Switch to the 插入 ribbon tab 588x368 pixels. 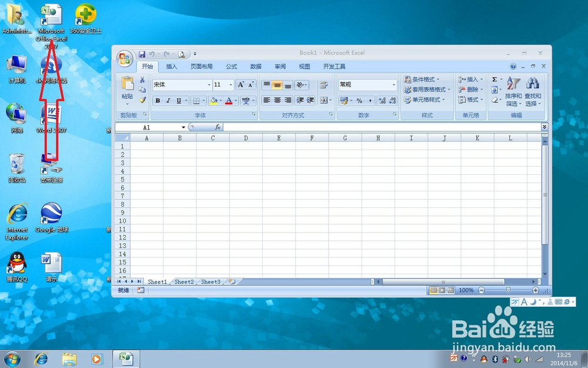coord(171,67)
